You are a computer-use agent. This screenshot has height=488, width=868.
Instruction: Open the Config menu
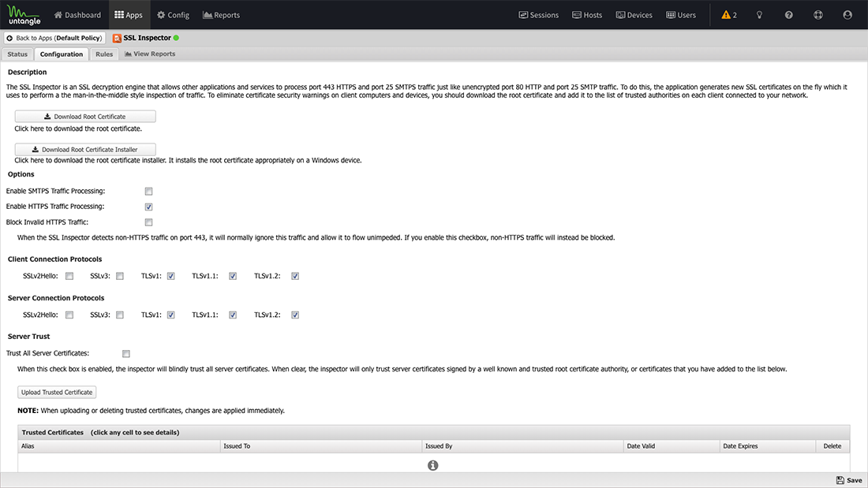pyautogui.click(x=173, y=15)
